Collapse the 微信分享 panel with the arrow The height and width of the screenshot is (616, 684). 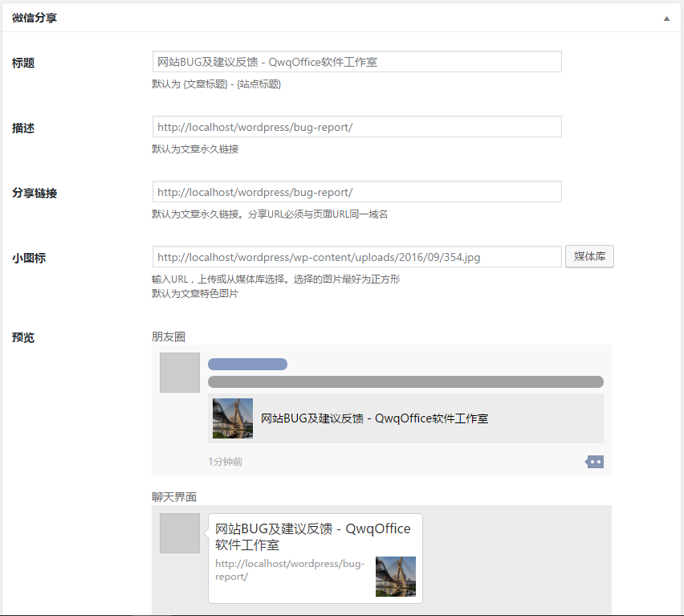(x=666, y=18)
